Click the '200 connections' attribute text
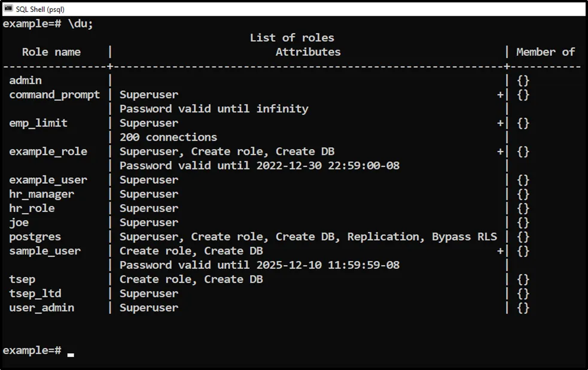Image resolution: width=588 pixels, height=370 pixels. [x=168, y=137]
